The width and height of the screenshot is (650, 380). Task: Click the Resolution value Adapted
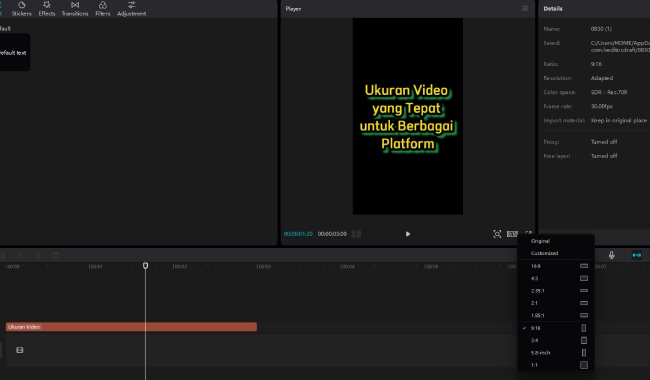pos(602,78)
